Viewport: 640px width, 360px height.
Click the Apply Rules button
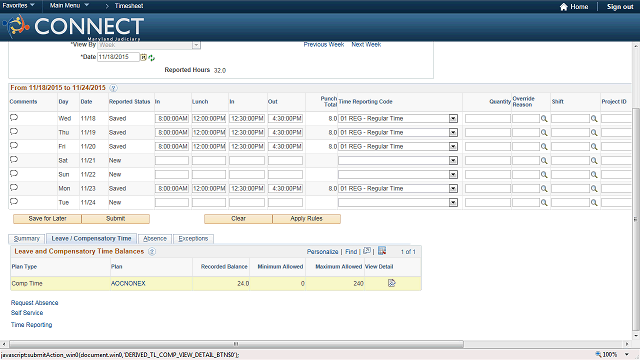coord(307,219)
